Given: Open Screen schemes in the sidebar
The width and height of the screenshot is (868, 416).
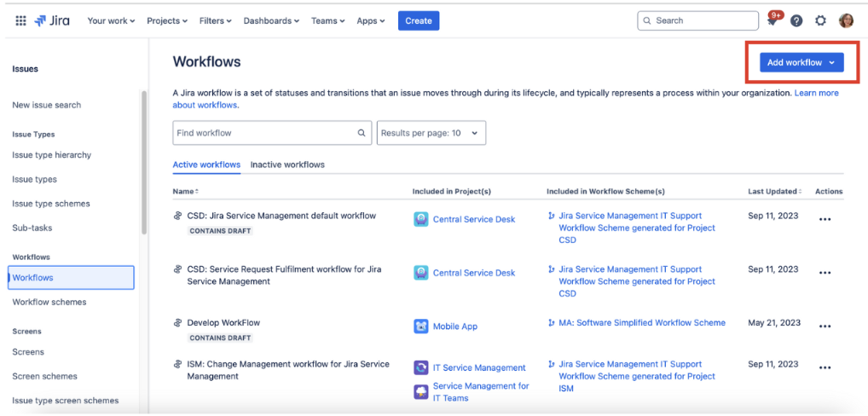Looking at the screenshot, I should tap(45, 376).
